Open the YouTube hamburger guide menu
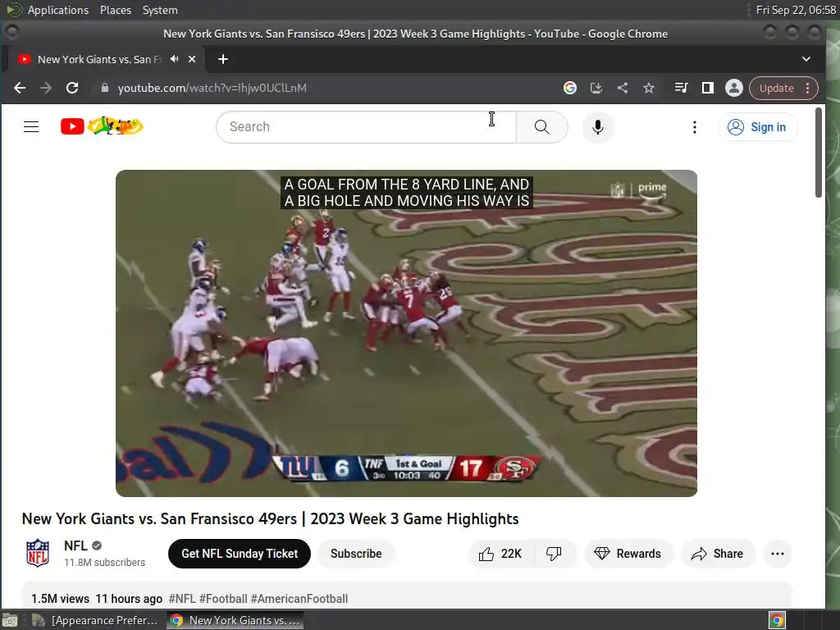Viewport: 840px width, 630px height. click(31, 127)
